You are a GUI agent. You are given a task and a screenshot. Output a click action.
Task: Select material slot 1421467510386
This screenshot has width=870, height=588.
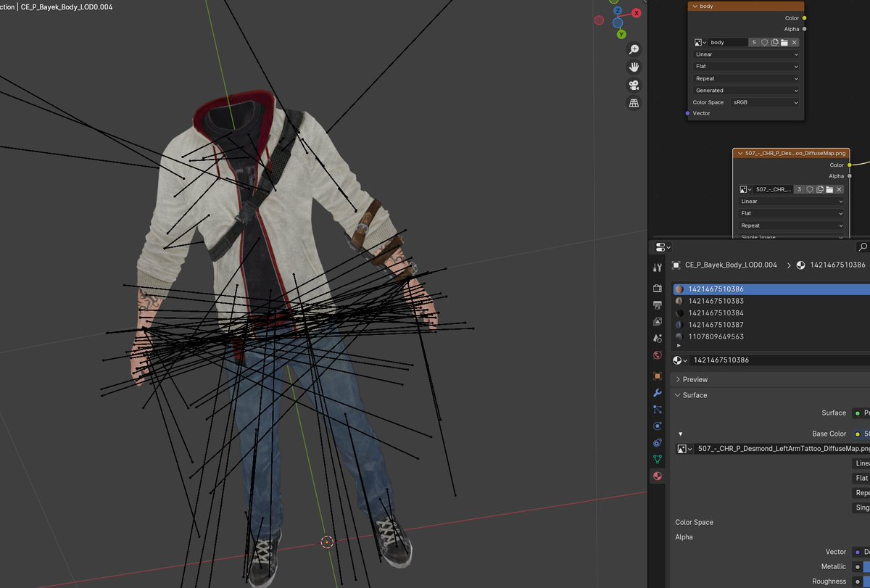coord(771,289)
